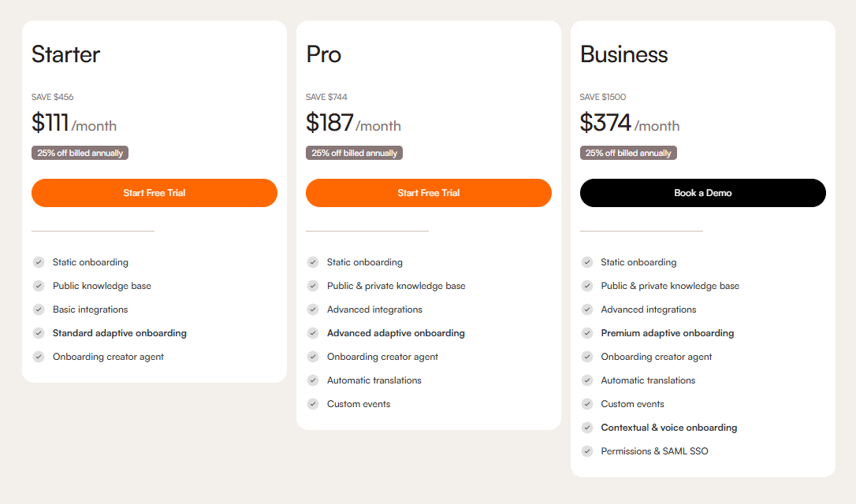Click checkmark next to Premium adaptive onboarding
Image resolution: width=856 pixels, height=504 pixels.
587,333
